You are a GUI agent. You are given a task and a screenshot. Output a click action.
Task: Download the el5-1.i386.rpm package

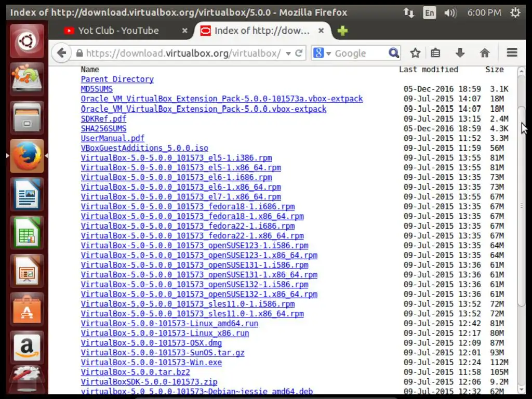point(177,158)
